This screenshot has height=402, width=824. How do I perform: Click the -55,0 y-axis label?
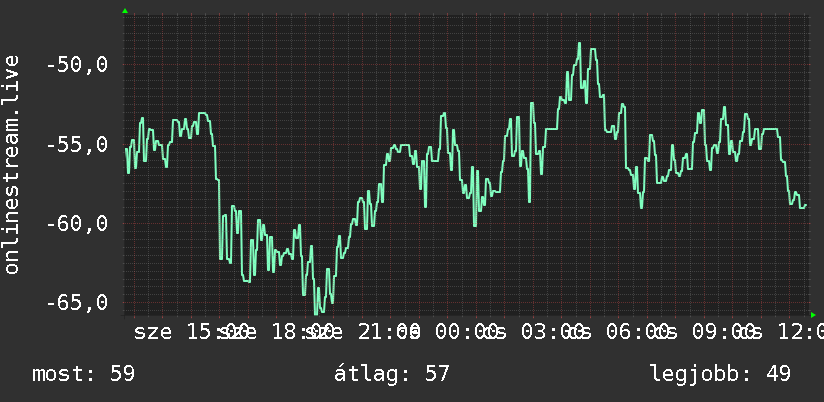coord(77,144)
